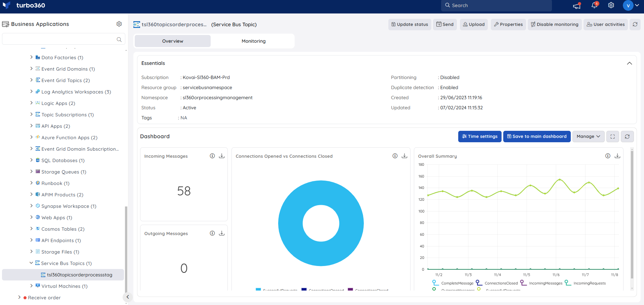Viewport: 644px width, 305px height.
Task: Download Outgoing Messages widget data
Action: 222,233
